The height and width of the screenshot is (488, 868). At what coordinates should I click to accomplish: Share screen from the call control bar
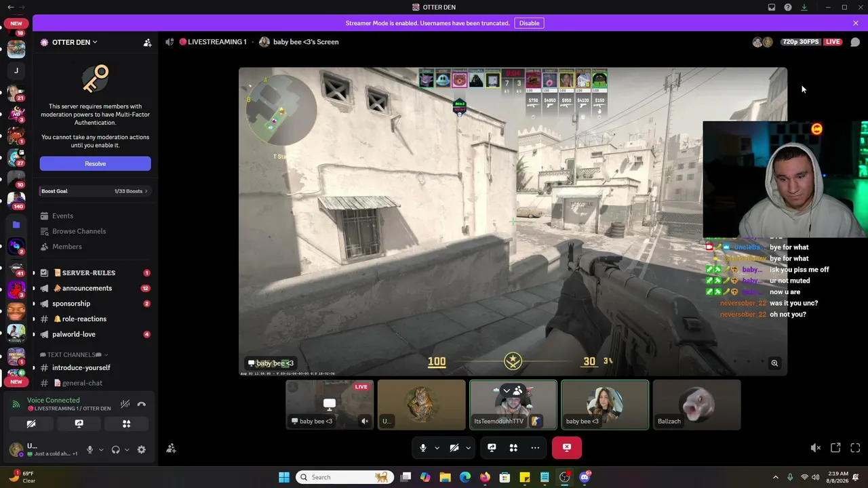coord(492,447)
